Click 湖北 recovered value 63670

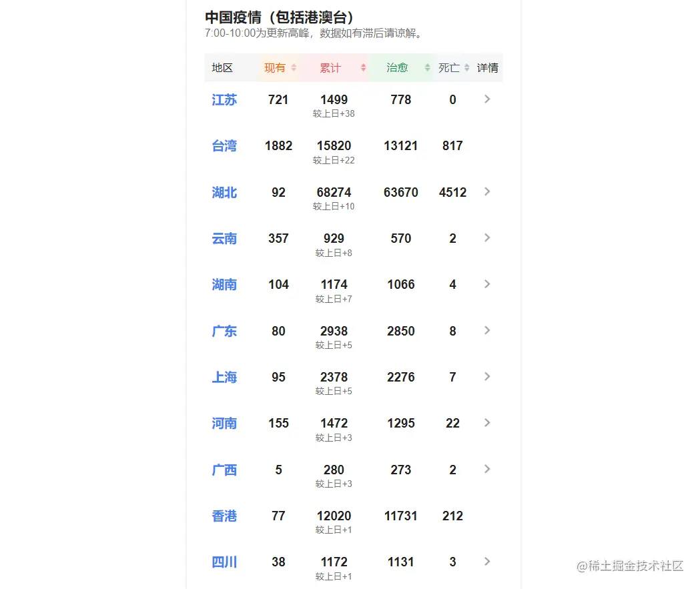(x=401, y=192)
